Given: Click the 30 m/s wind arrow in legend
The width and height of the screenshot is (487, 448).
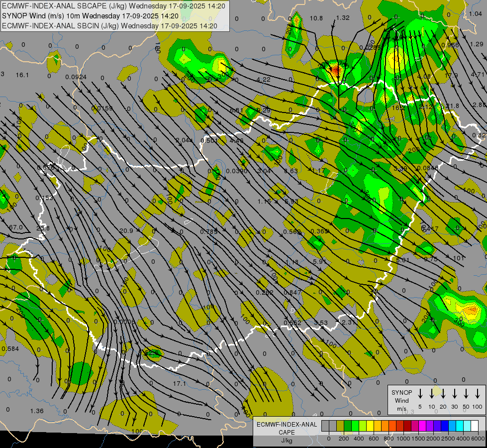Looking at the screenshot, I should pos(454,394).
